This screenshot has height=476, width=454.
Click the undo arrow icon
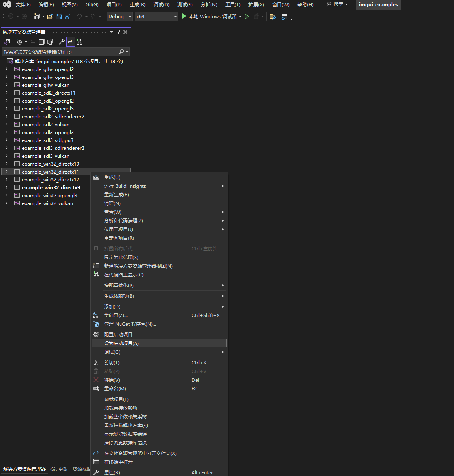click(x=79, y=17)
